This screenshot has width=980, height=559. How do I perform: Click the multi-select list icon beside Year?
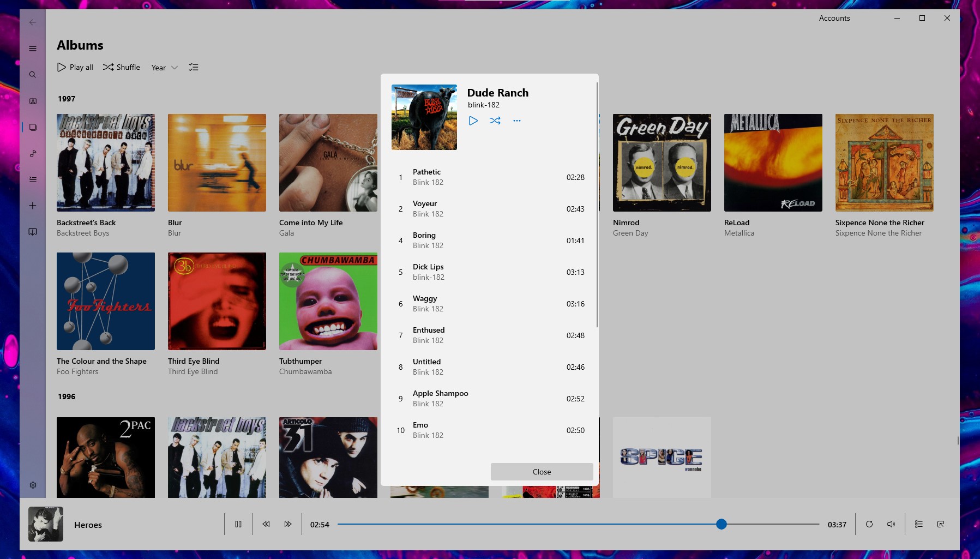coord(194,68)
